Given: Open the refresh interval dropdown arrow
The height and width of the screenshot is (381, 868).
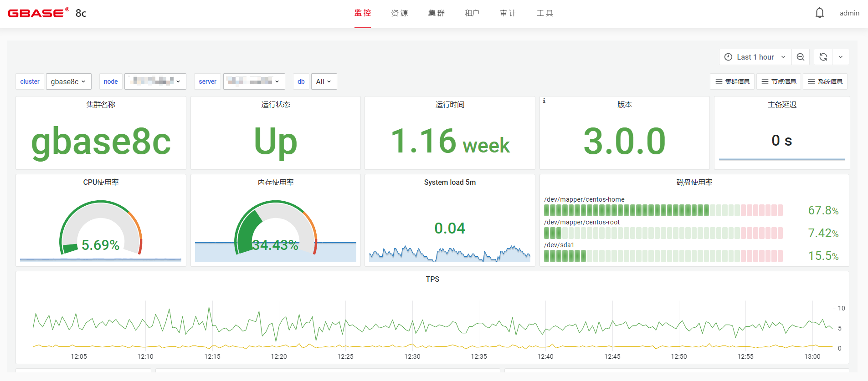Looking at the screenshot, I should pos(841,57).
